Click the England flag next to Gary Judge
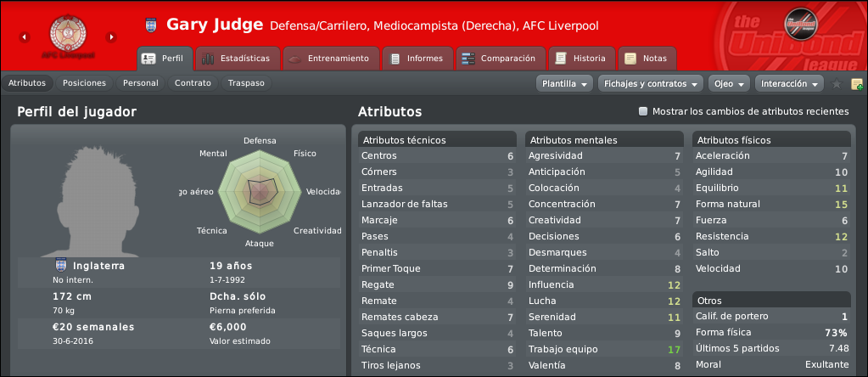This screenshot has height=377, width=868. (150, 25)
